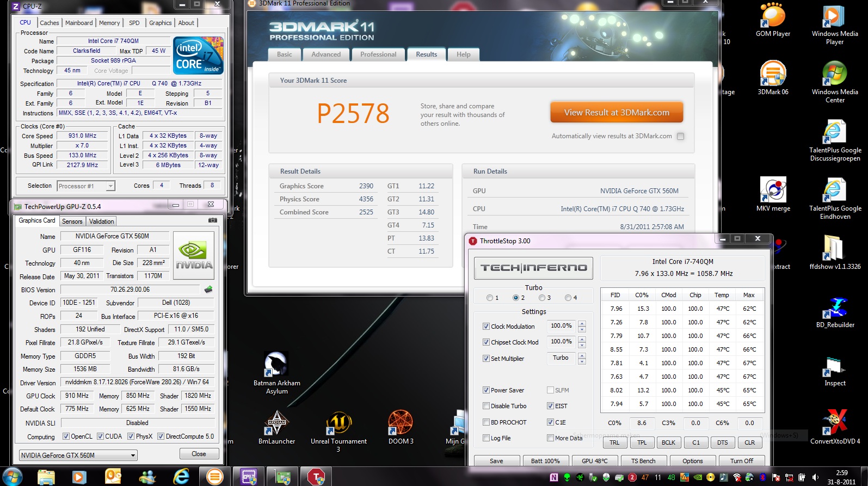
Task: Launch ConvertXtoDVD 4 desktop shortcut
Action: (x=835, y=427)
